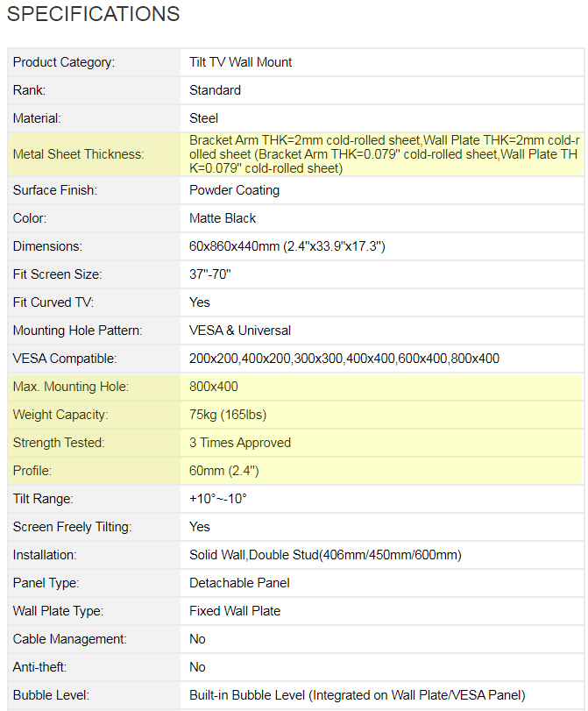Select the Tilt TV Wall Mount value
This screenshot has width=588, height=711.
[x=241, y=62]
